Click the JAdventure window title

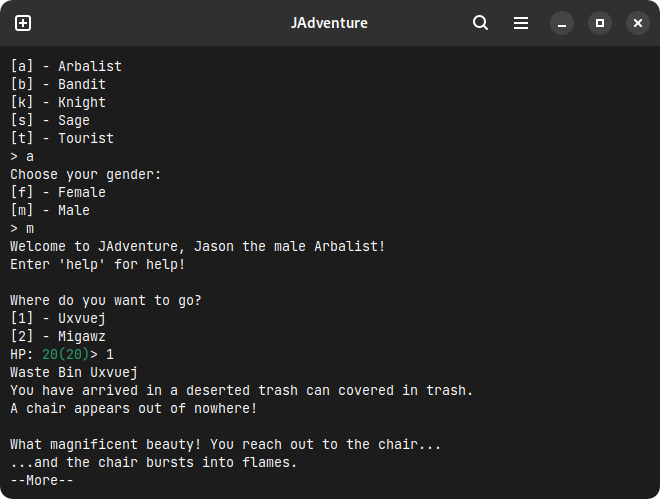pos(329,23)
